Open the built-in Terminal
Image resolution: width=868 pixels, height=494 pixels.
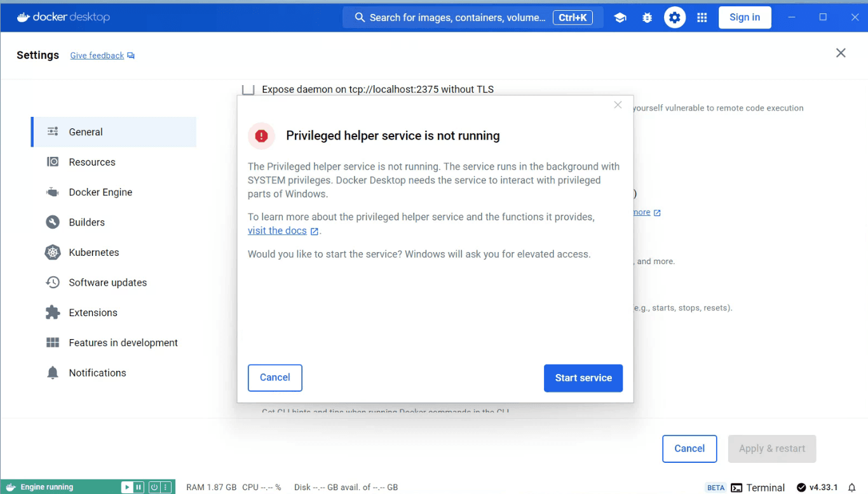tap(757, 488)
